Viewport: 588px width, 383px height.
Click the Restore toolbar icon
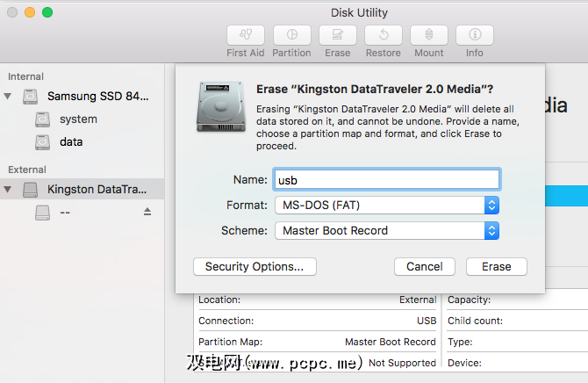click(383, 35)
